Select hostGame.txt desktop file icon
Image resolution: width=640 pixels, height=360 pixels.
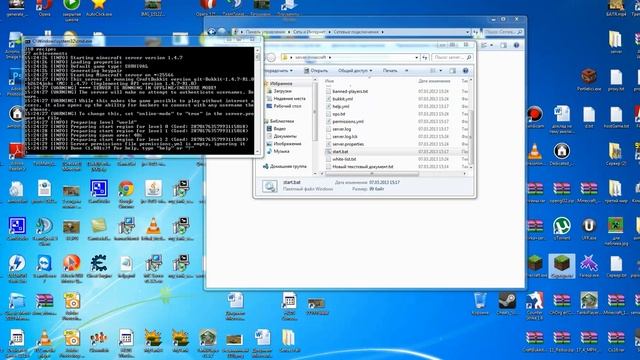(616, 118)
